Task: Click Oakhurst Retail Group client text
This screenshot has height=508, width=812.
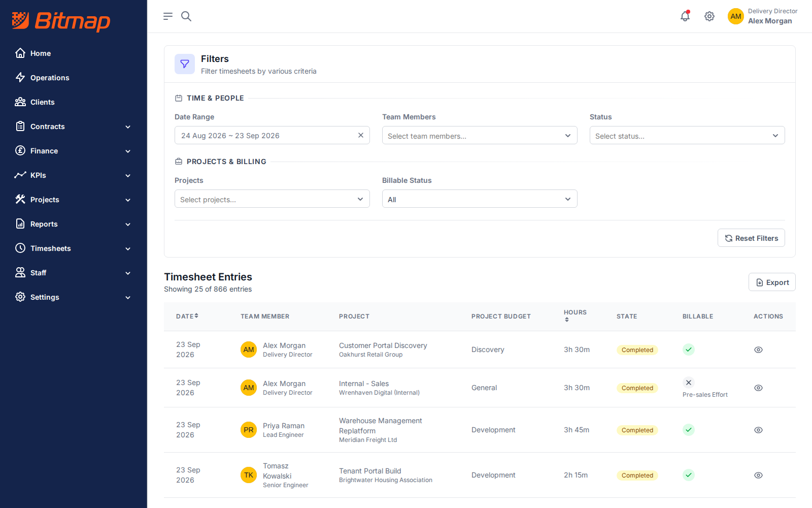Action: click(x=371, y=355)
